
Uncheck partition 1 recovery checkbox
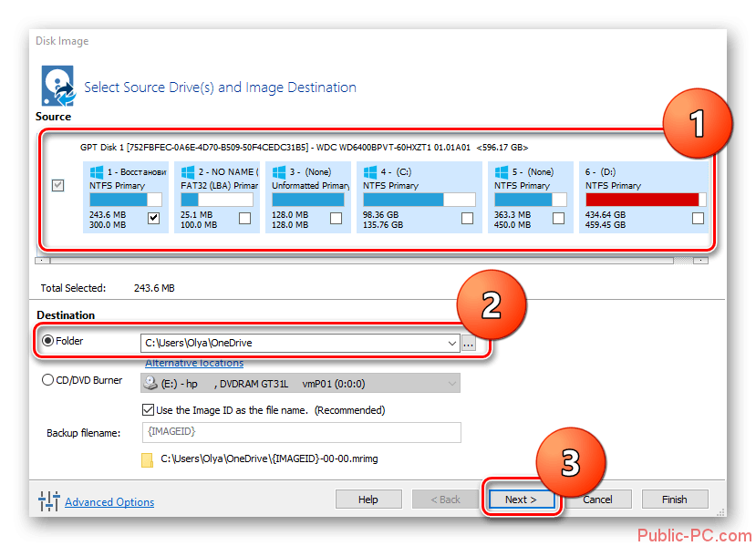coord(153,218)
